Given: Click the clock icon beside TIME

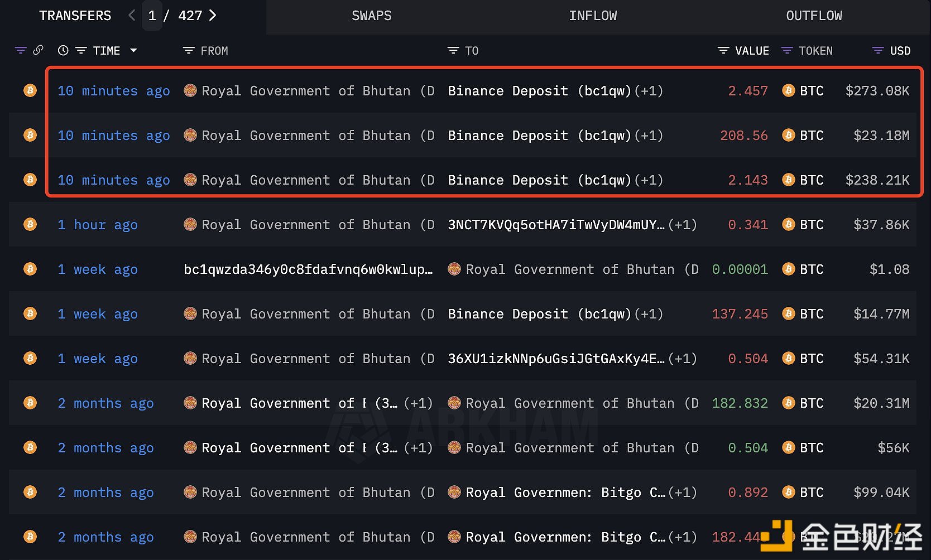Looking at the screenshot, I should tap(63, 51).
